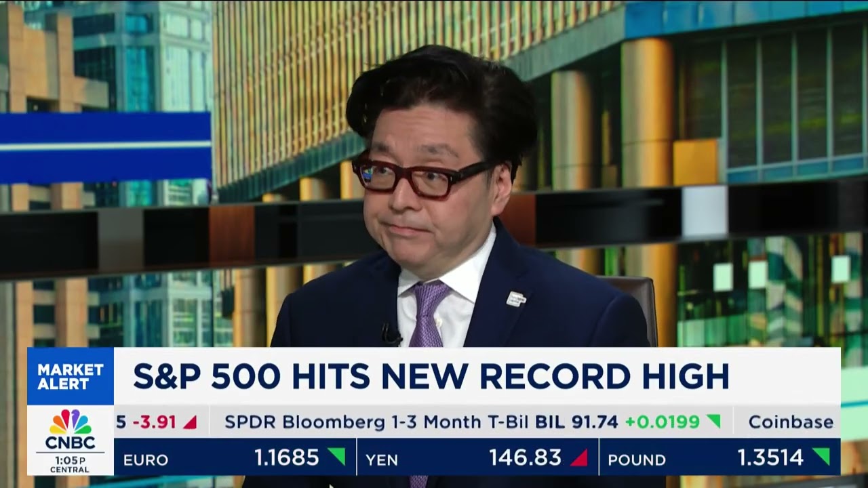Click the 146.83 yen rate
This screenshot has height=488, width=868.
[x=525, y=457]
